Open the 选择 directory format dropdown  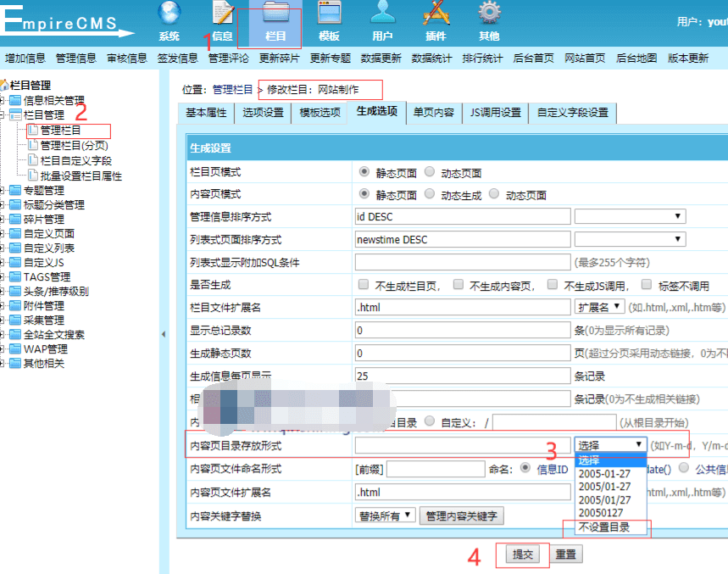click(x=609, y=443)
